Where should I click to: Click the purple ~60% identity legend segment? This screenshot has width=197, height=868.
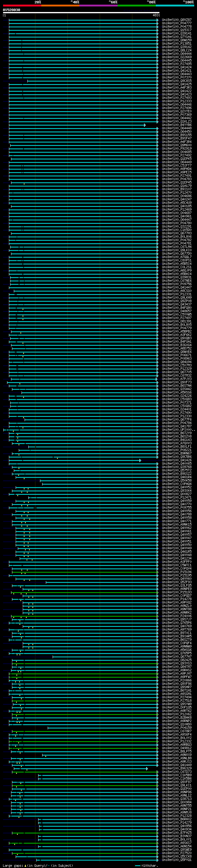coord(98,6)
